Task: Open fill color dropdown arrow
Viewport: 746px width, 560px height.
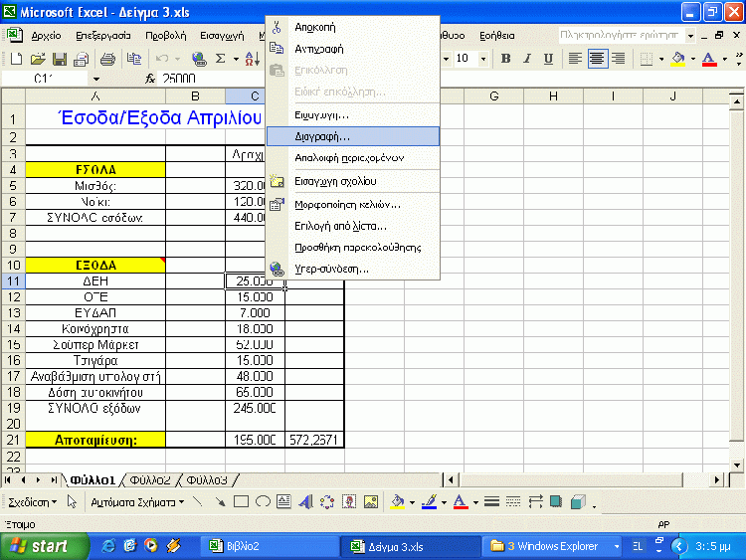Action: (692, 59)
